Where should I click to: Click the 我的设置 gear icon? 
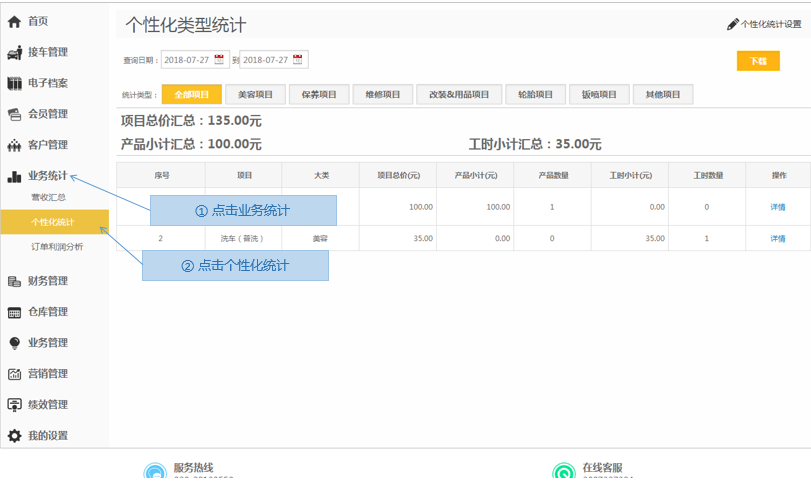click(14, 436)
